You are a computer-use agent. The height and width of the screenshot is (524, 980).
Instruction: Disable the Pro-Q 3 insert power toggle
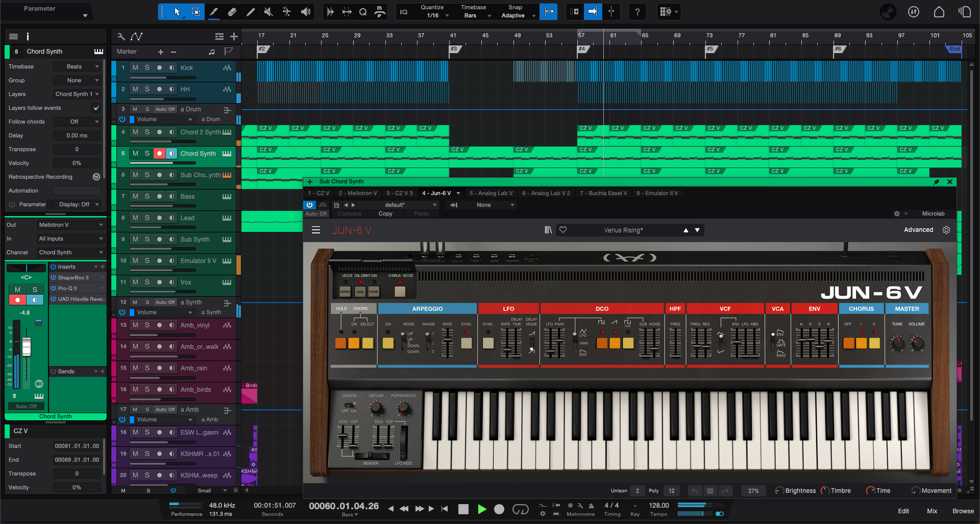pos(53,288)
